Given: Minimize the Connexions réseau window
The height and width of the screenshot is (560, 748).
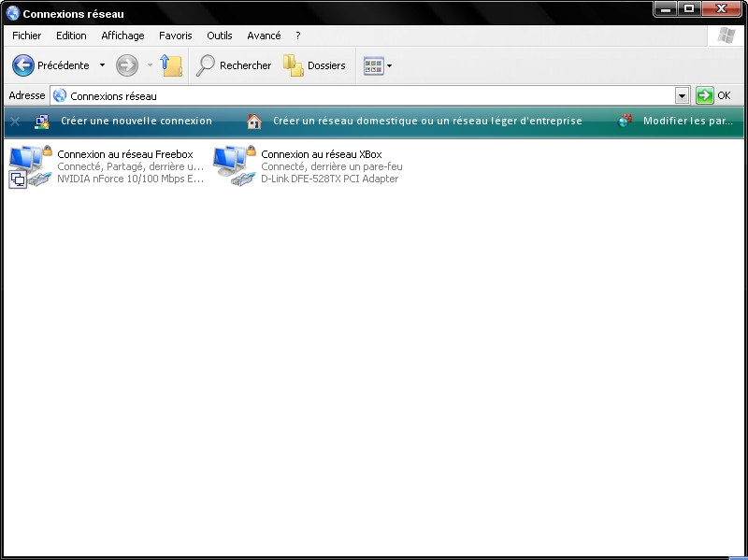Looking at the screenshot, I should (x=666, y=8).
